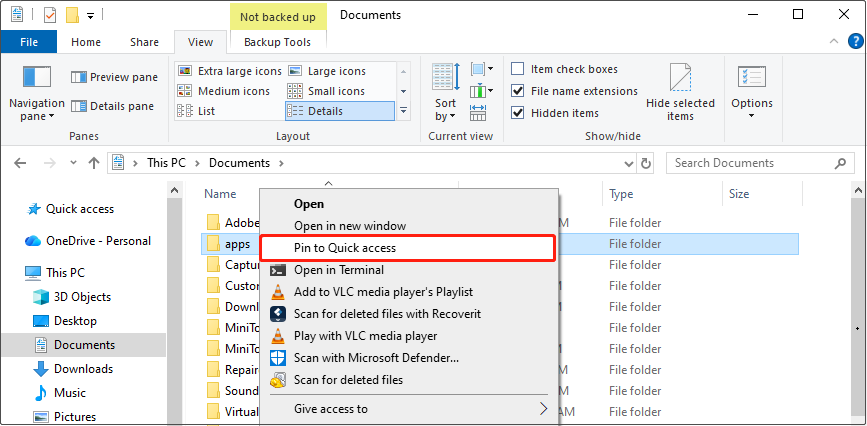Open address bar history dropdown
The width and height of the screenshot is (867, 426).
[x=629, y=164]
